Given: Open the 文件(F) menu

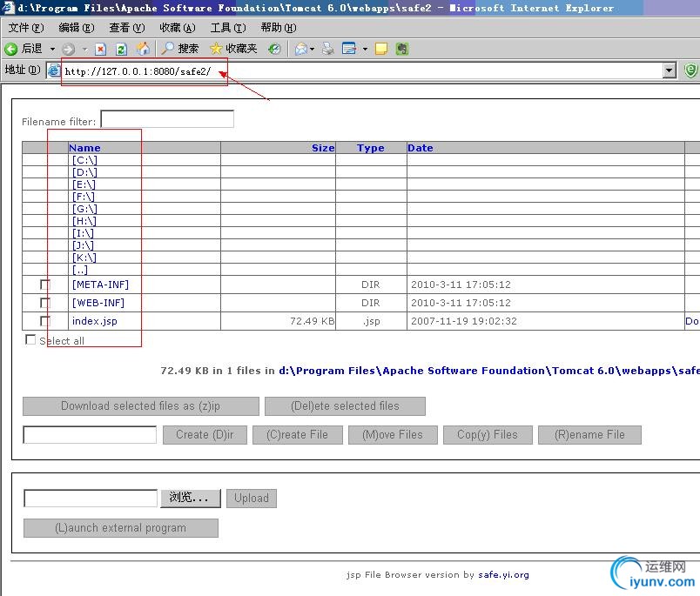Looking at the screenshot, I should point(26,28).
